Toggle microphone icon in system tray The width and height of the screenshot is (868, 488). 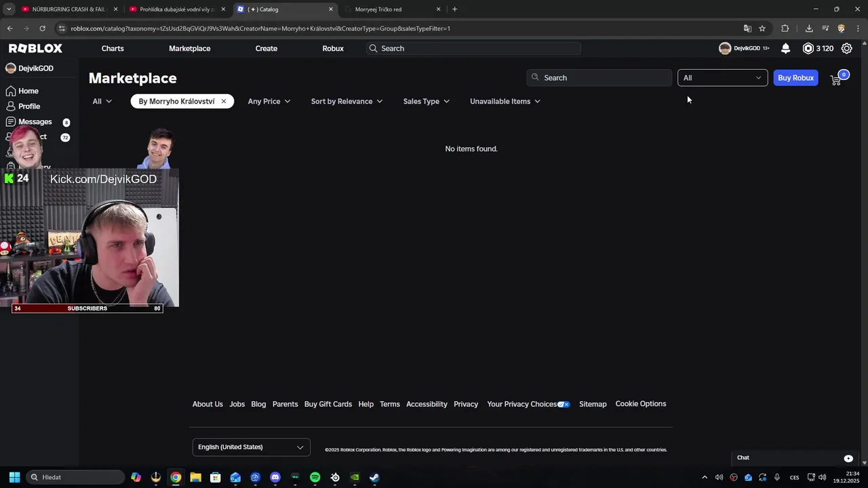click(x=776, y=477)
